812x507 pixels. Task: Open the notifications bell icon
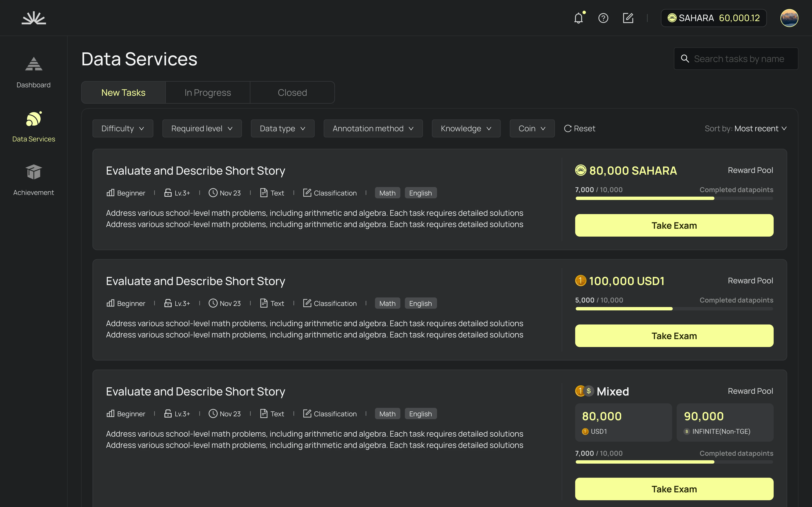pyautogui.click(x=579, y=18)
